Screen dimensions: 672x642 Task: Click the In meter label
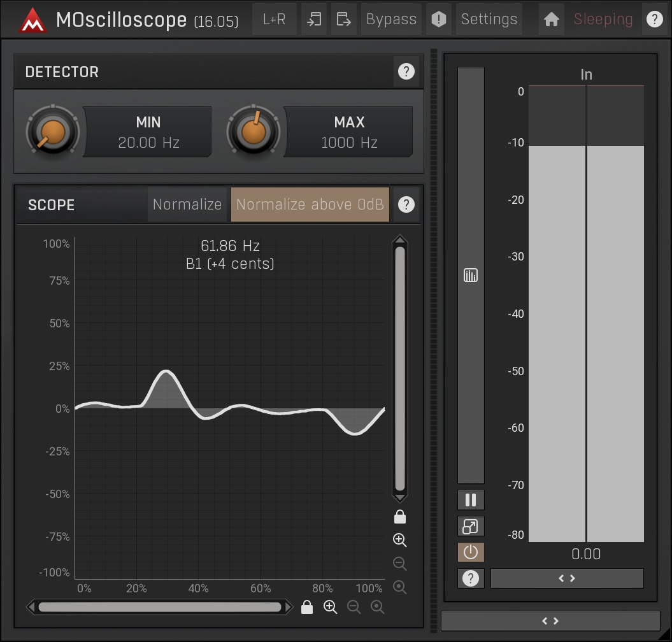coord(586,75)
